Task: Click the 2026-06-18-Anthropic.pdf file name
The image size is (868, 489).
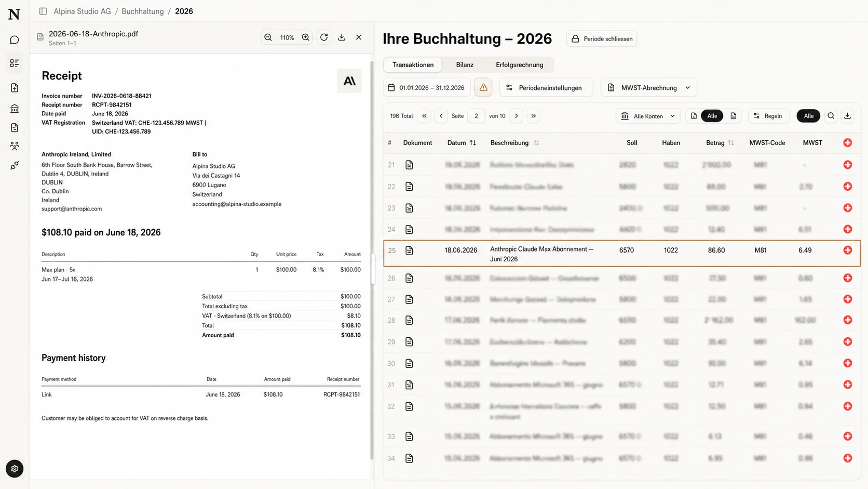Action: (x=93, y=34)
